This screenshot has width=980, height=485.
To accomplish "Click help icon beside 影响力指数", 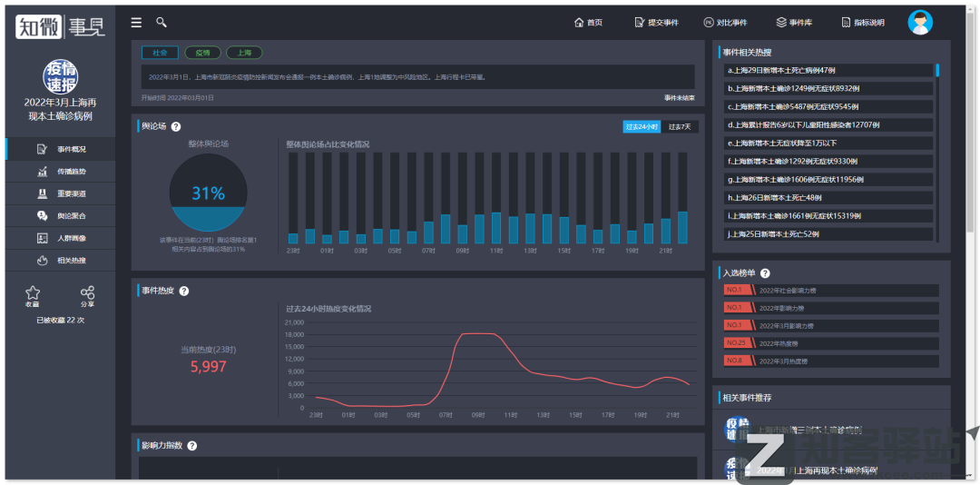I will (x=191, y=446).
